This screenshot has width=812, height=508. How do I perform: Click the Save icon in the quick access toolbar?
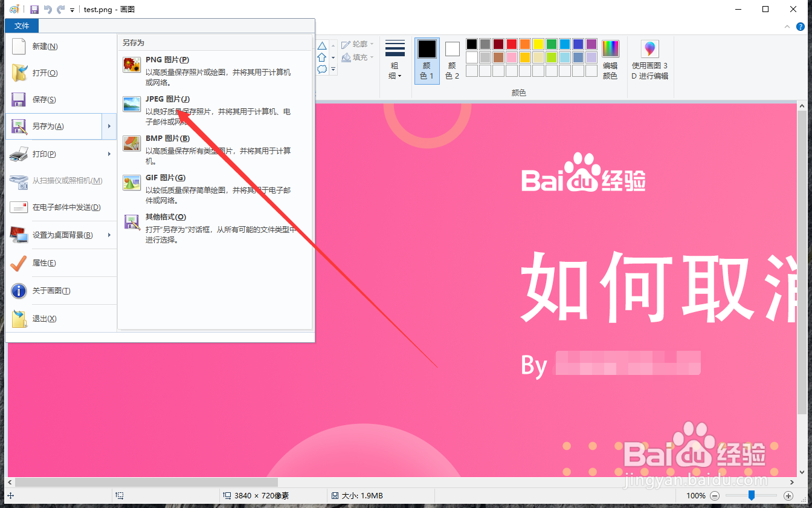(34, 9)
